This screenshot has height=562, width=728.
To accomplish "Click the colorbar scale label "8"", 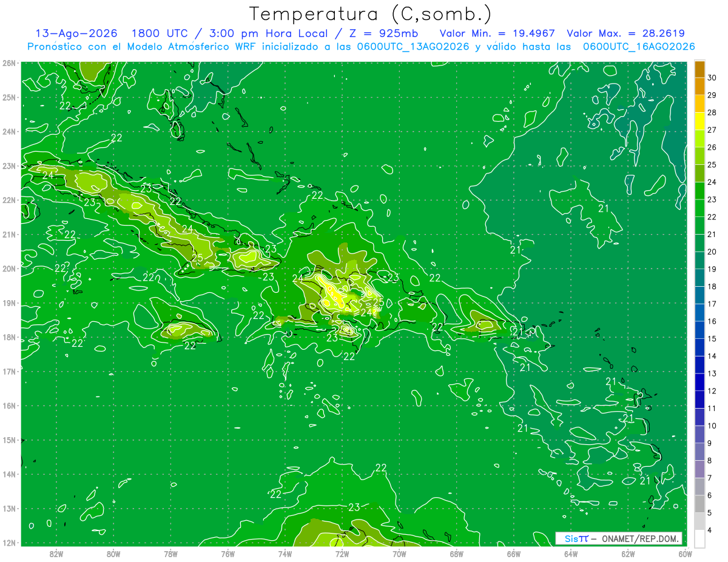I will click(x=710, y=461).
